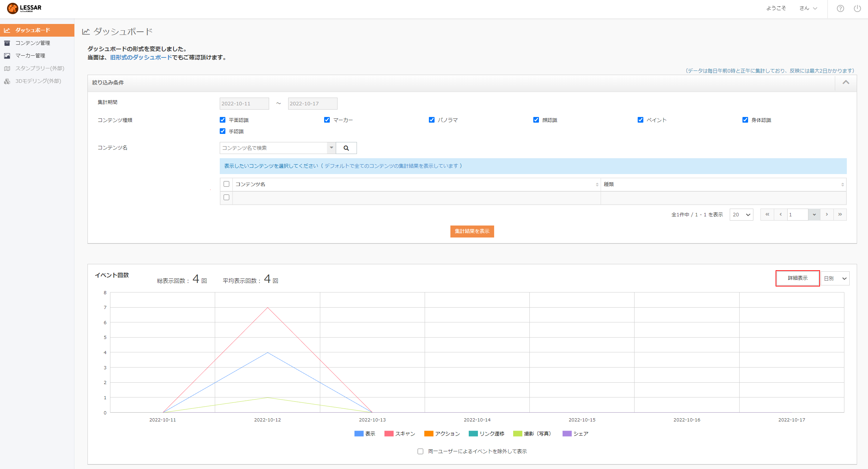Image resolution: width=868 pixels, height=469 pixels.
Task: Click the magnifier search button
Action: tap(346, 148)
